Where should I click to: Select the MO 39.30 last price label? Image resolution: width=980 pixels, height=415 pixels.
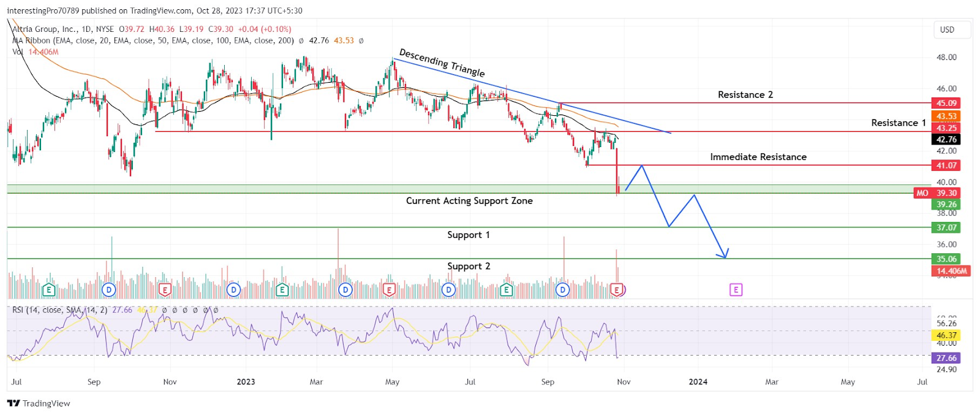click(x=937, y=193)
